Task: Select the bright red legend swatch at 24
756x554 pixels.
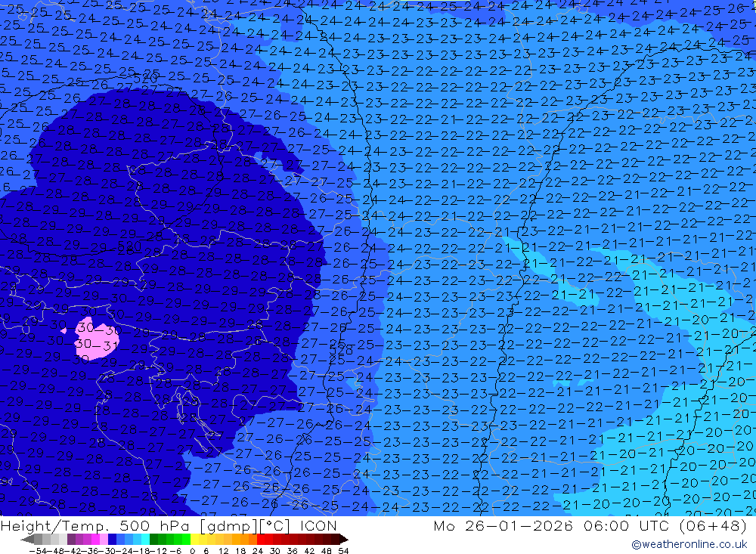Action: 261,539
